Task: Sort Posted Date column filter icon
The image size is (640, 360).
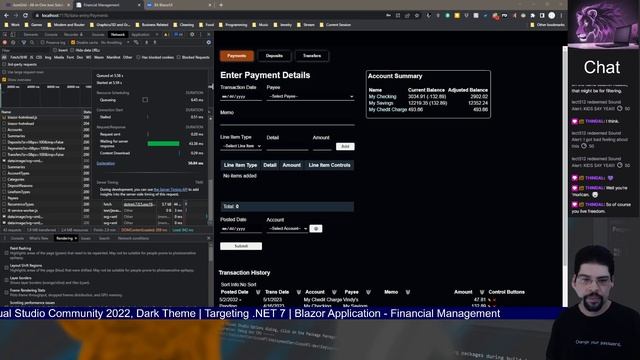Action: [x=258, y=292]
